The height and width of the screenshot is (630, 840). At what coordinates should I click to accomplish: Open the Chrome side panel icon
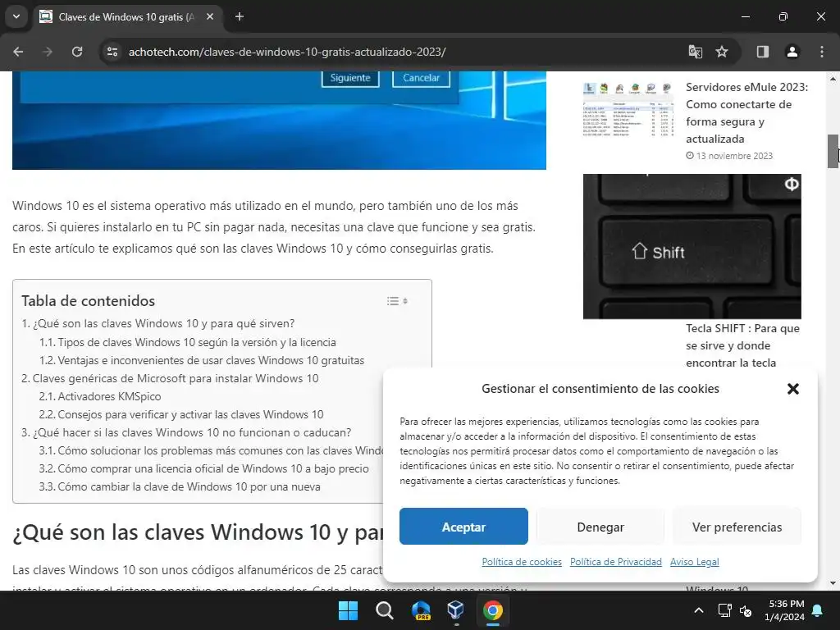(763, 52)
